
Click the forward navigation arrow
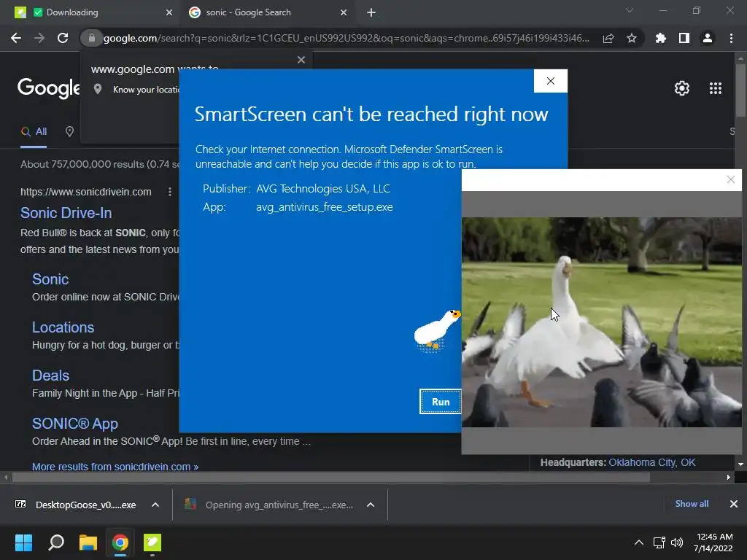39,38
